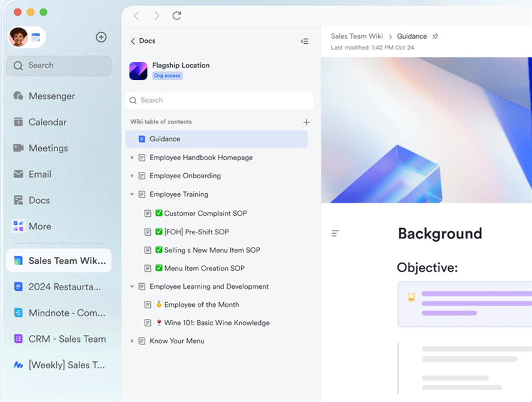Open the document outline icon beside Background
This screenshot has height=402, width=532.
(335, 234)
